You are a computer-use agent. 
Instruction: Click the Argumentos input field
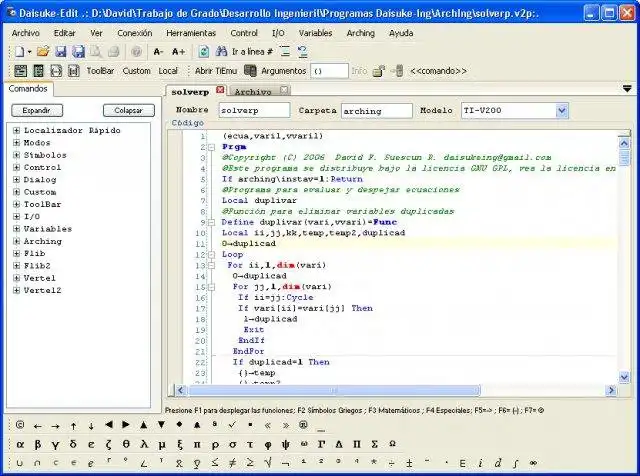point(329,71)
